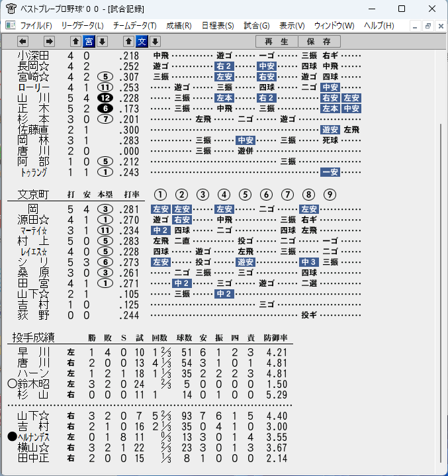This screenshot has height=476, width=448.
Task: Click the inning 1 circle header
Action: pos(160,195)
